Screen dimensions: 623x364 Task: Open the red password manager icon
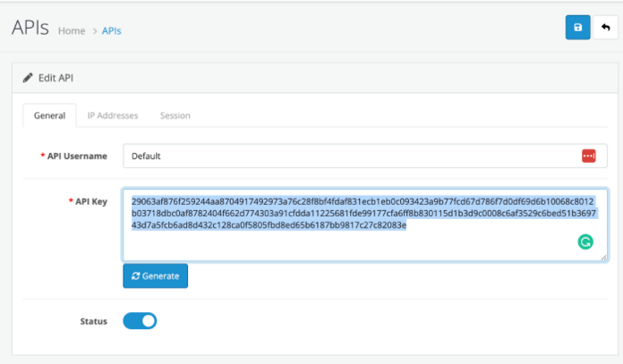coord(588,156)
